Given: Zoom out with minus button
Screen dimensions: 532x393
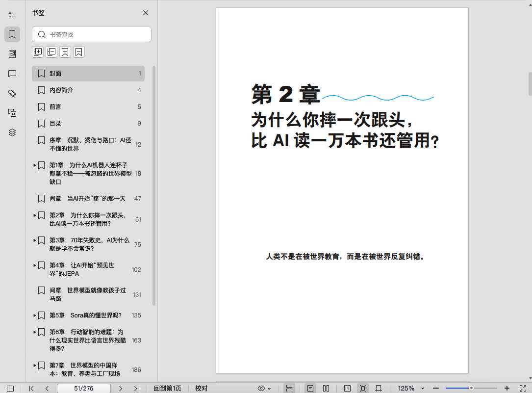Looking at the screenshot, I should point(436,388).
